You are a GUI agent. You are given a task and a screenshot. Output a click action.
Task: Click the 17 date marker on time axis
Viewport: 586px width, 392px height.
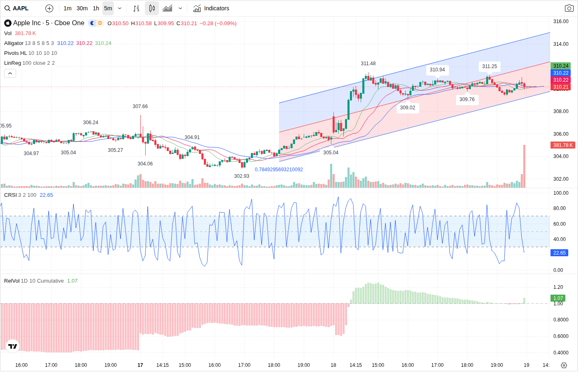coord(140,365)
